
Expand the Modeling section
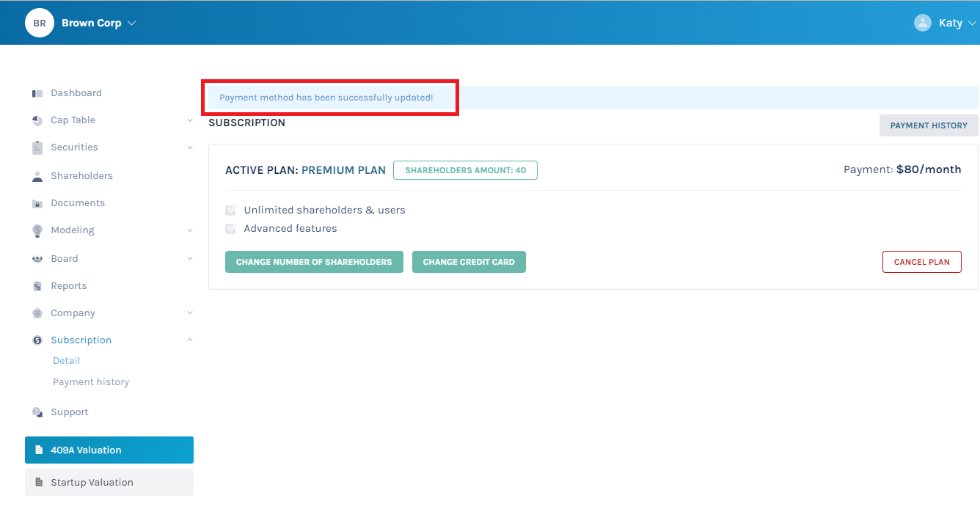tap(190, 230)
